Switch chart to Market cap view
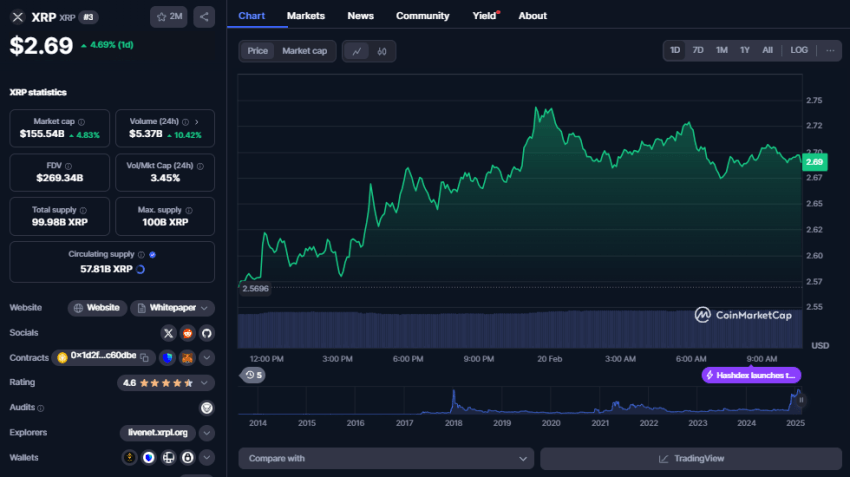The width and height of the screenshot is (850, 477). (304, 51)
